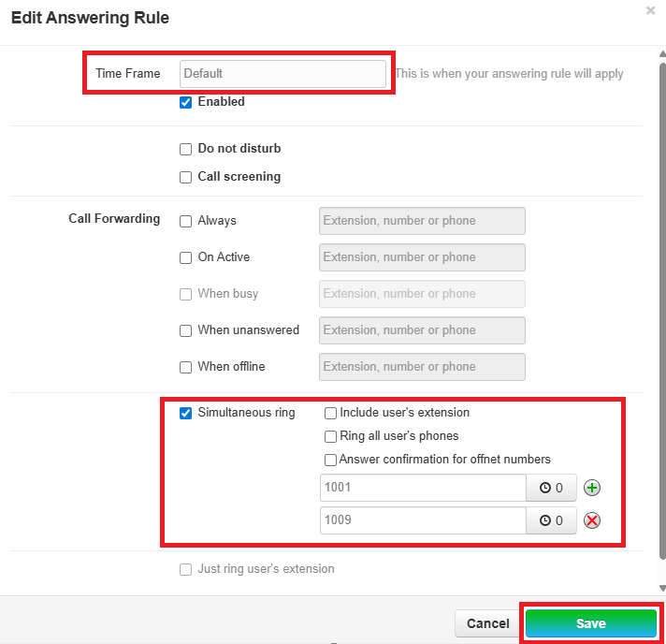Check the Always call forwarding box
Image resolution: width=666 pixels, height=644 pixels.
(185, 221)
